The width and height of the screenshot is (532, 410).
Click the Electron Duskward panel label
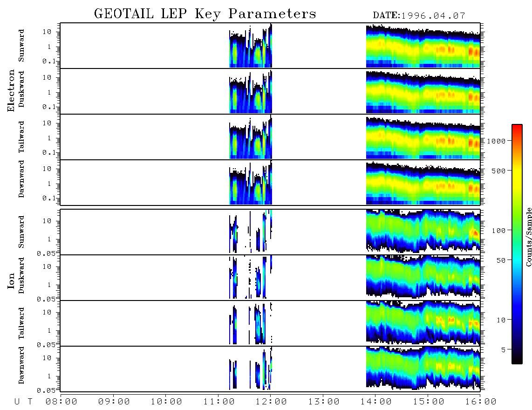coord(21,89)
